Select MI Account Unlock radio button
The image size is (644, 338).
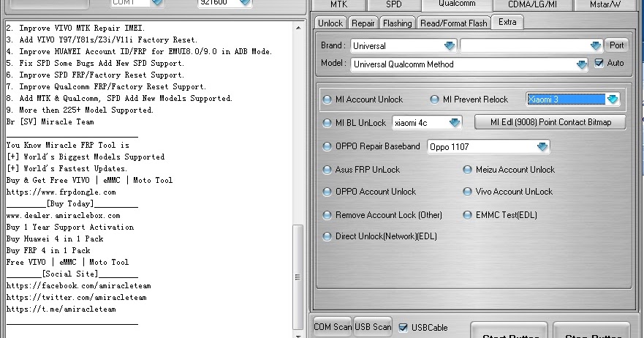327,99
